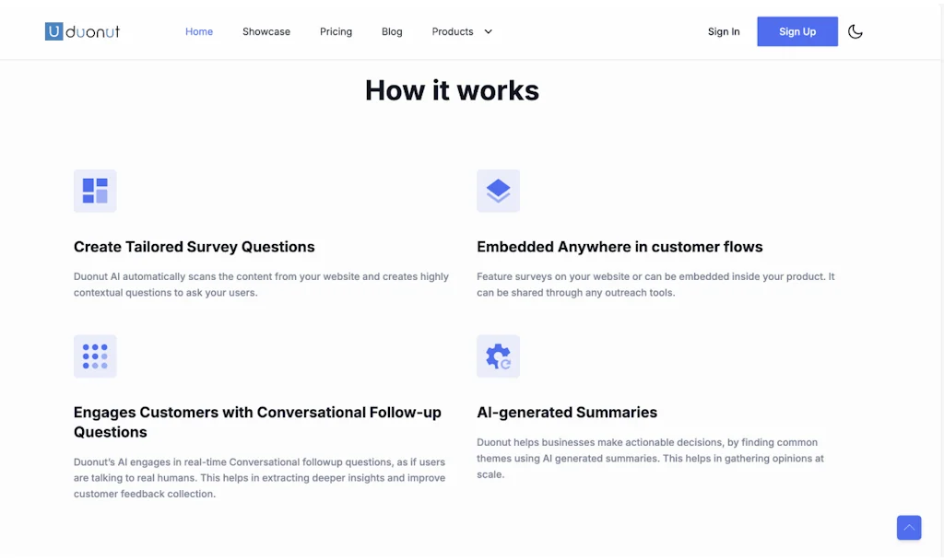Click the Sign In link
Image resolution: width=944 pixels, height=560 pixels.
point(723,30)
